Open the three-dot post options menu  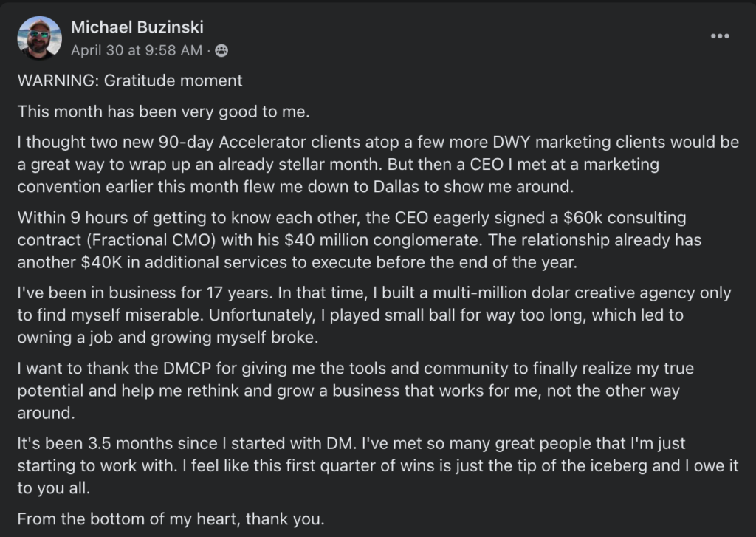coord(719,36)
